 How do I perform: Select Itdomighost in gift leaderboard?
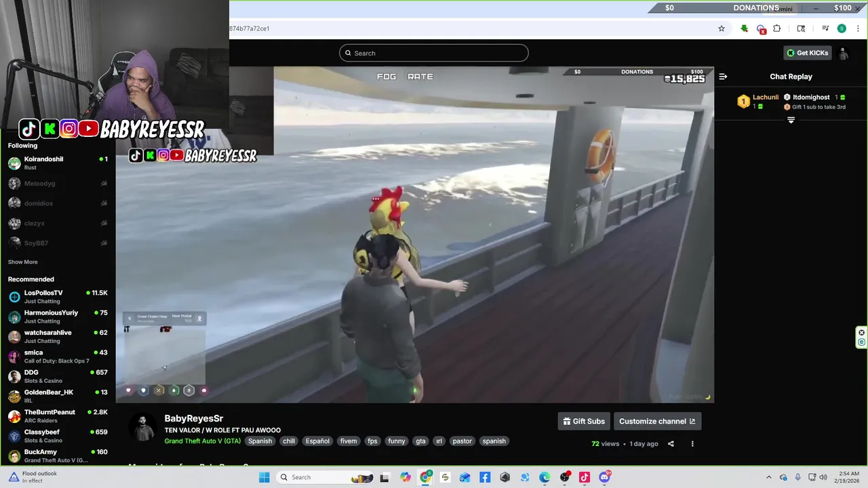[811, 97]
